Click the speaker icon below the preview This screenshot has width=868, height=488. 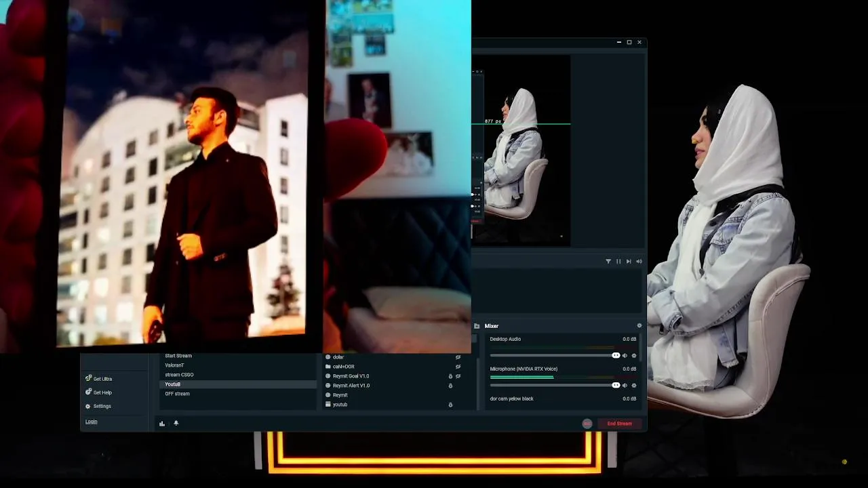tap(639, 261)
